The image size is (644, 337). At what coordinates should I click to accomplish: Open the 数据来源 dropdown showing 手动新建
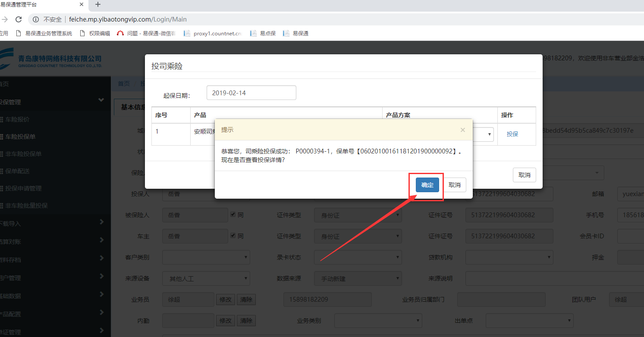click(x=358, y=278)
